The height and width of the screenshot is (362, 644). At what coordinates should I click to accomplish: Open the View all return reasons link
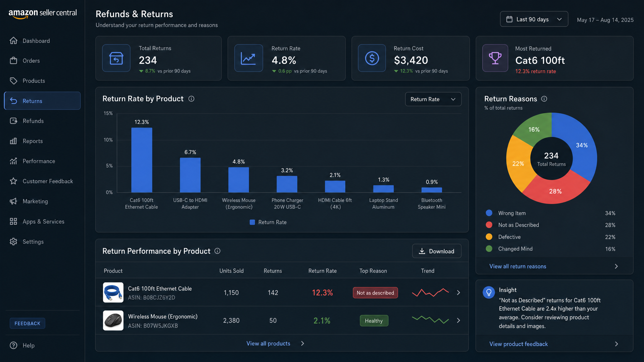[518, 266]
